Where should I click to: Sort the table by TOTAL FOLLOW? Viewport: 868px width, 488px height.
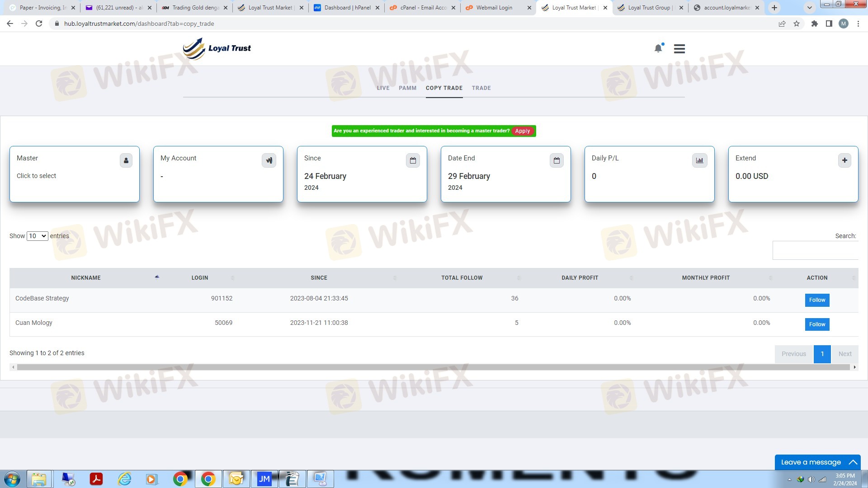click(x=462, y=278)
